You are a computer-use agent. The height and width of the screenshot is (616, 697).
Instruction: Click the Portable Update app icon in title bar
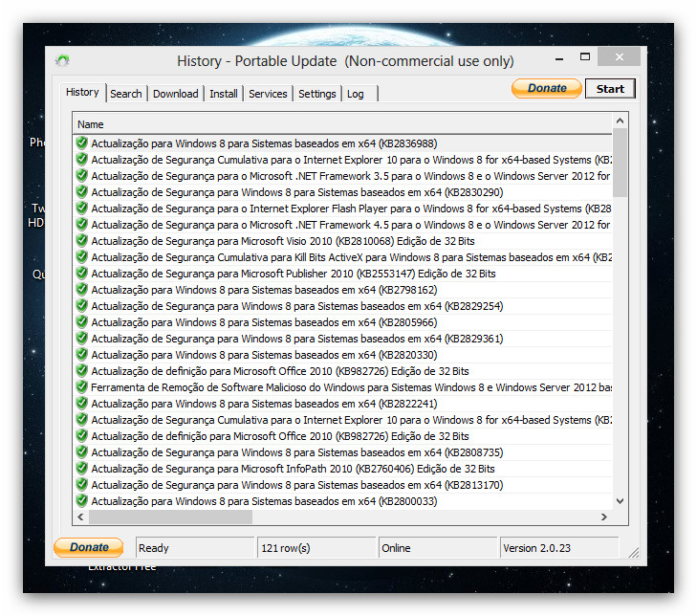tap(62, 60)
